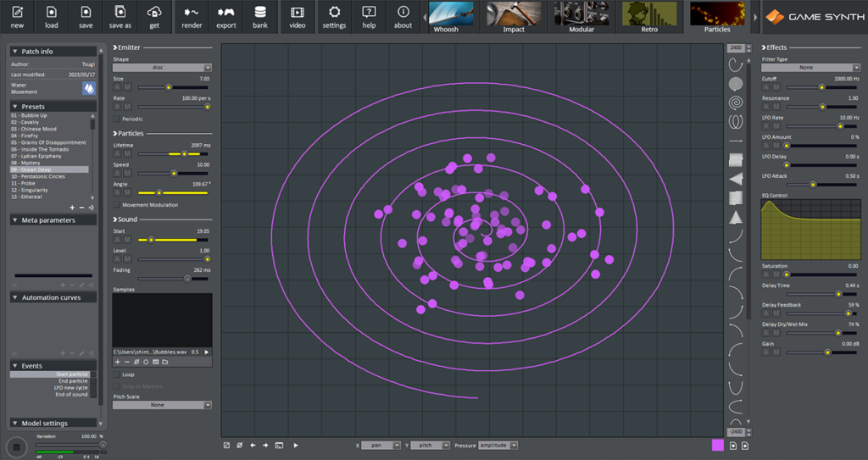Toggle the LFO new cycle event box
This screenshot has width=868, height=460.
pos(93,387)
